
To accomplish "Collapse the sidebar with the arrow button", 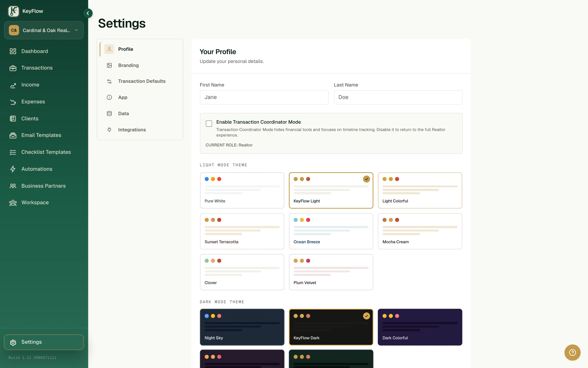I will [x=88, y=13].
